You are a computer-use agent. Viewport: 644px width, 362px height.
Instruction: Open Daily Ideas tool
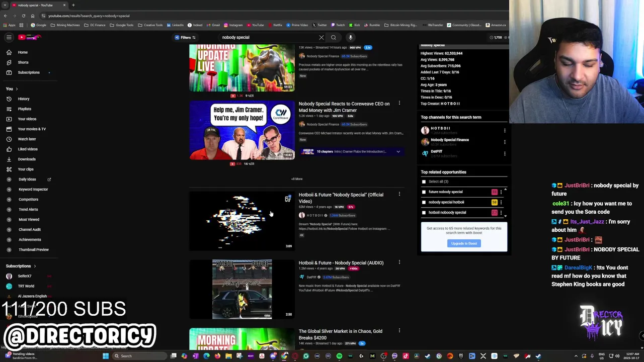[x=28, y=179]
